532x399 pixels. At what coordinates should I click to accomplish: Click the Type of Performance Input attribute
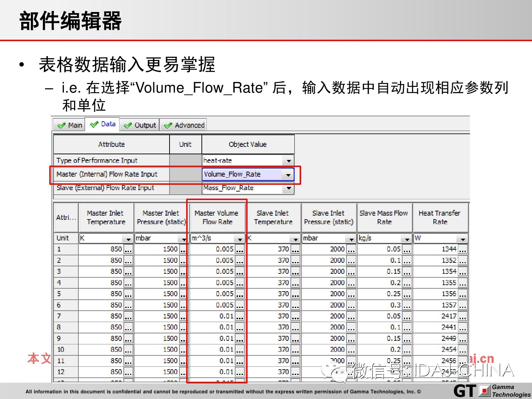coord(111,161)
